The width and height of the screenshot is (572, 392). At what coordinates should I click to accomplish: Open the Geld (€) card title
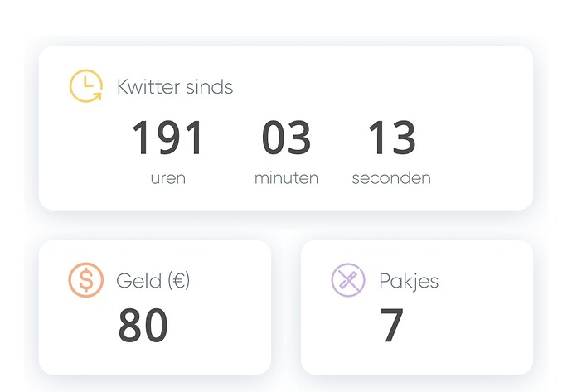pos(153,281)
